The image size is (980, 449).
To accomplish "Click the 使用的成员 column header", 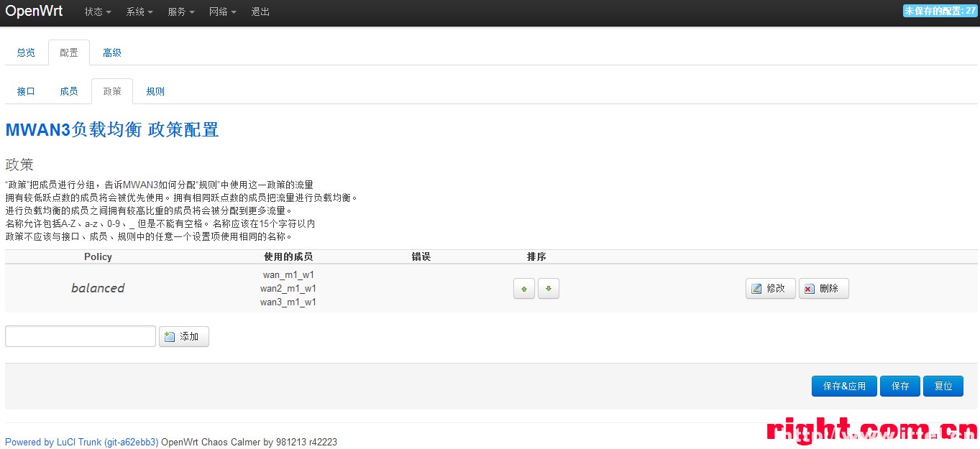I will pyautogui.click(x=288, y=256).
